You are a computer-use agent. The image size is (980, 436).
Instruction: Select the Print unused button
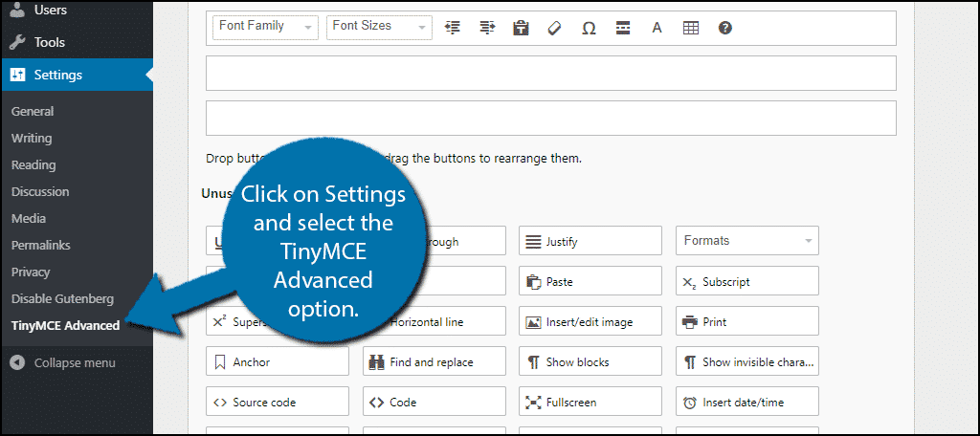(746, 321)
